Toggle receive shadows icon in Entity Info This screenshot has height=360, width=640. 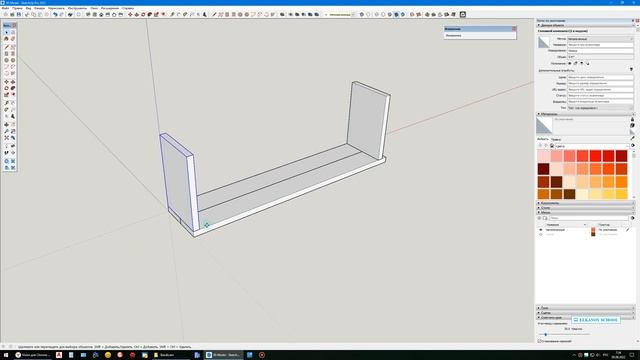(582, 63)
